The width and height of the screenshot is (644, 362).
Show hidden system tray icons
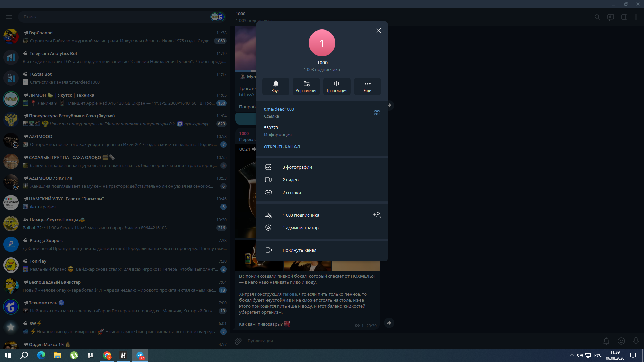[572, 355]
